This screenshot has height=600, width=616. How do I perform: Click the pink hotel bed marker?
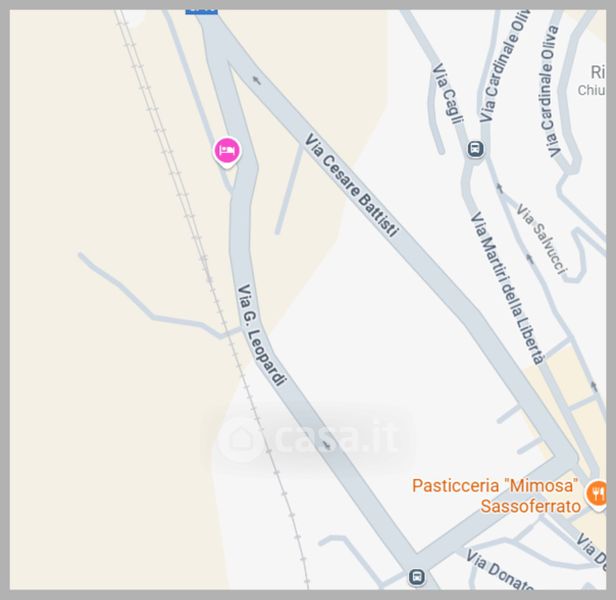tap(227, 151)
